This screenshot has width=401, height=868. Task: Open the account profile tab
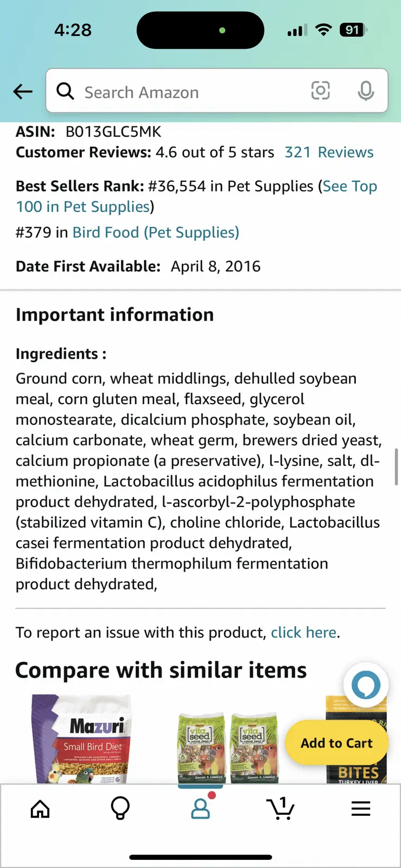tap(200, 808)
